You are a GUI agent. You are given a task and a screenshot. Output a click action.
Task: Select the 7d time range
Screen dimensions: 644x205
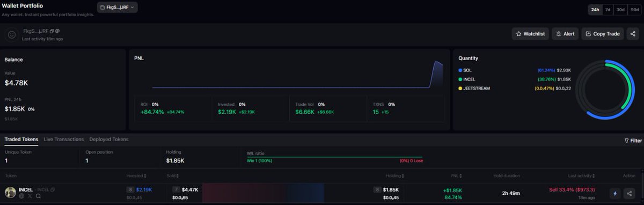608,10
